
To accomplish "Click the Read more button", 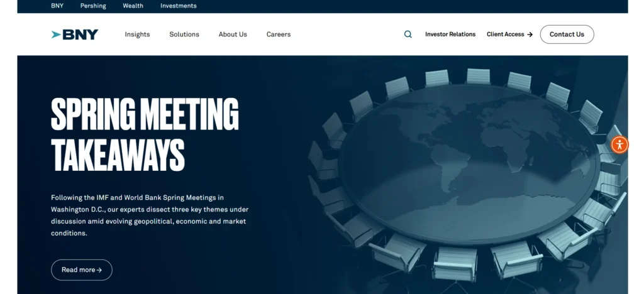I will pos(82,269).
